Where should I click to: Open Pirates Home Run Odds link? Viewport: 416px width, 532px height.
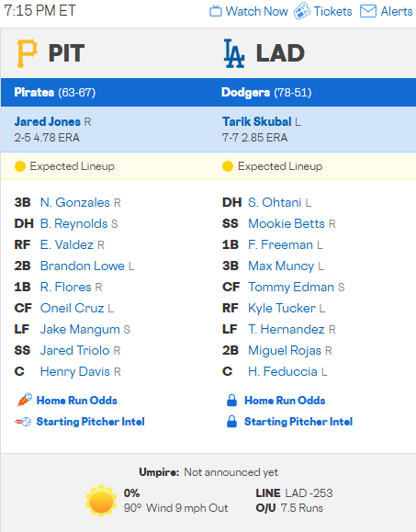76,401
